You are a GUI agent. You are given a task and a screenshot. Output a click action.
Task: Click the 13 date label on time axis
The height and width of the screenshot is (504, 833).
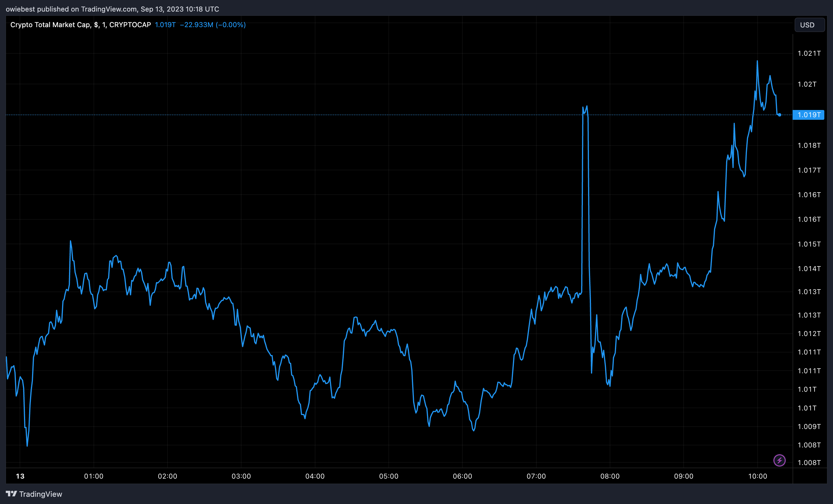pyautogui.click(x=20, y=476)
